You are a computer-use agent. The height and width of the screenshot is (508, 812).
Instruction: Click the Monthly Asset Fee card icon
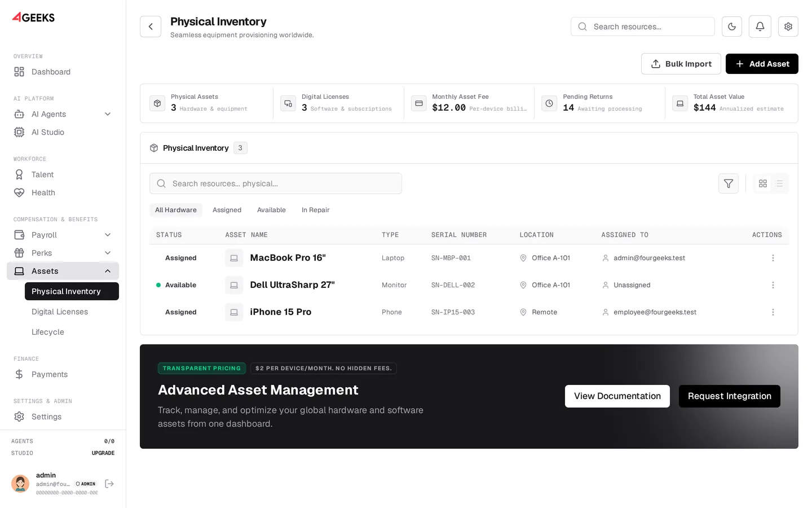pos(419,103)
